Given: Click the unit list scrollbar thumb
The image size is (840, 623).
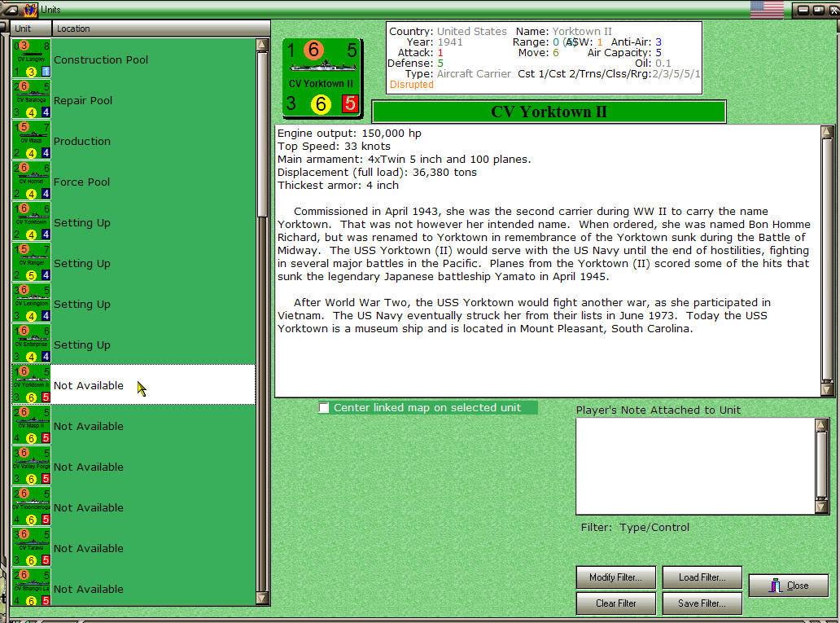Looking at the screenshot, I should coord(262,134).
